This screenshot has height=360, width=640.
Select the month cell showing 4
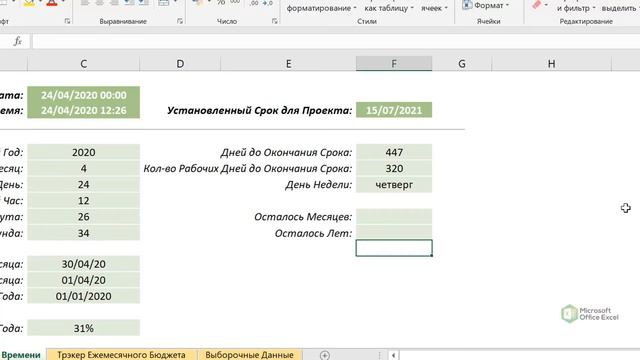[x=84, y=168]
